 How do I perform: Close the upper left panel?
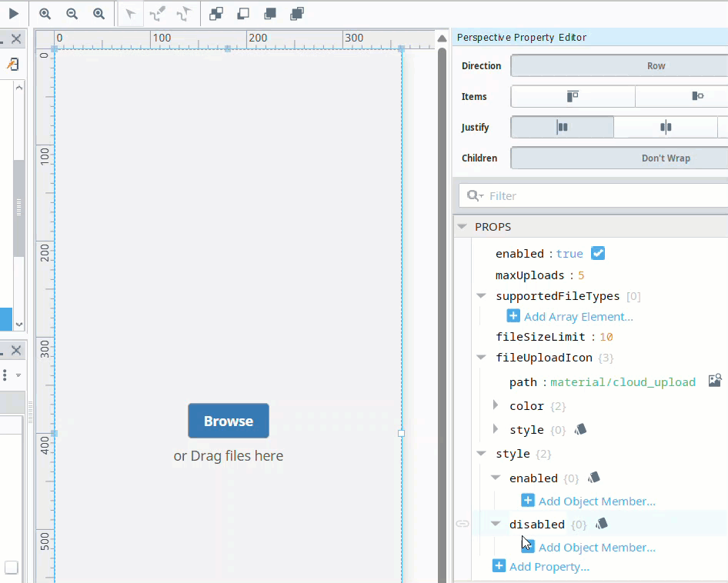click(x=16, y=38)
